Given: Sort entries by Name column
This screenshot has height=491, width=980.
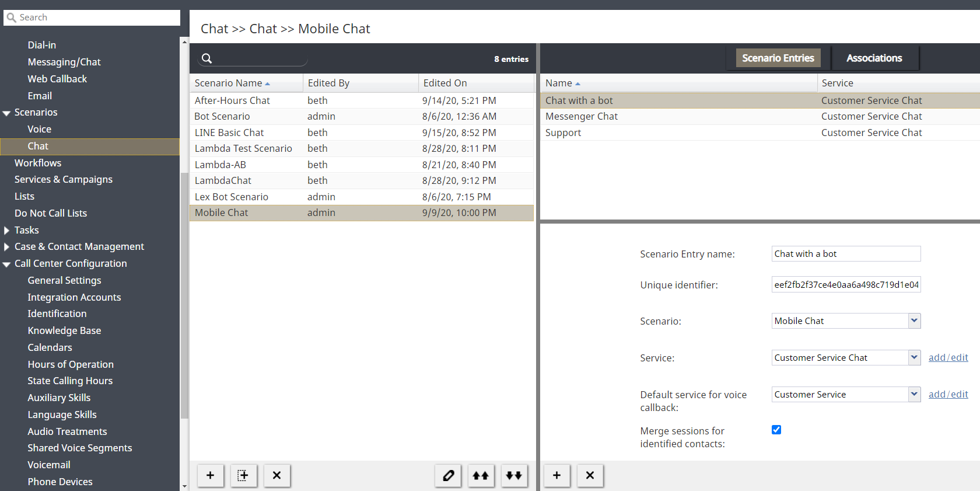Looking at the screenshot, I should [x=678, y=83].
